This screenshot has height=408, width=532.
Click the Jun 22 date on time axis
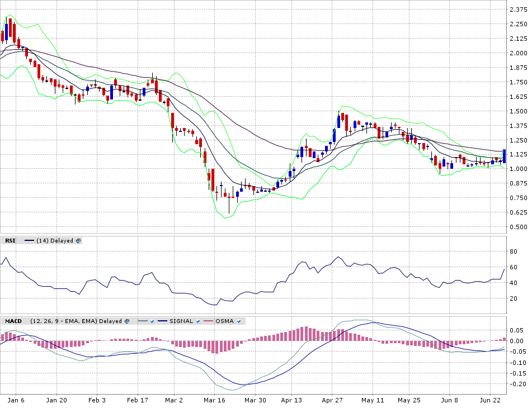[490, 400]
